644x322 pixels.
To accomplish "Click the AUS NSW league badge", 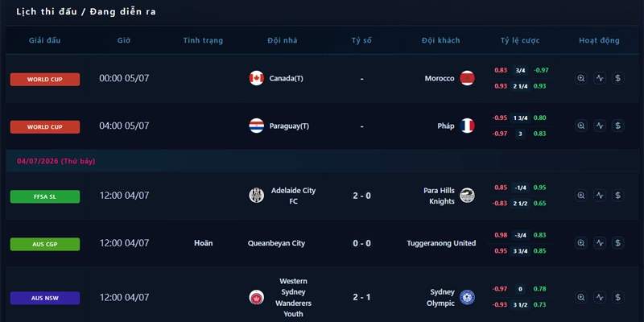I will (45, 298).
